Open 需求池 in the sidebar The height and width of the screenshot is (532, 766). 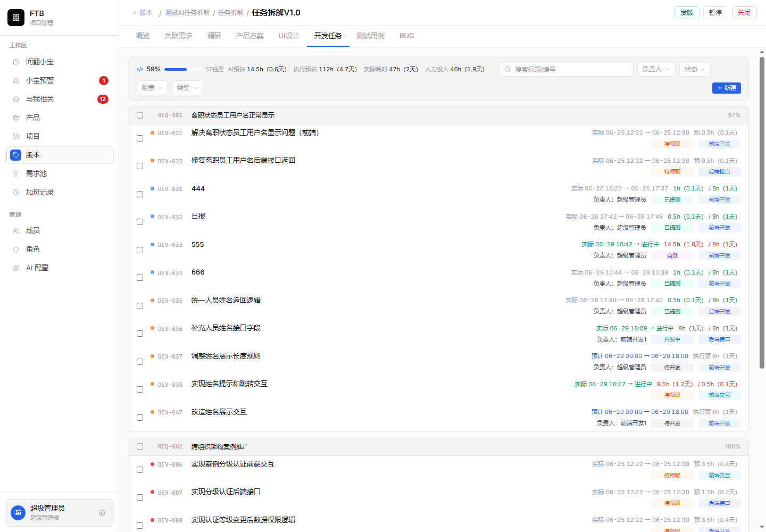[x=60, y=173]
